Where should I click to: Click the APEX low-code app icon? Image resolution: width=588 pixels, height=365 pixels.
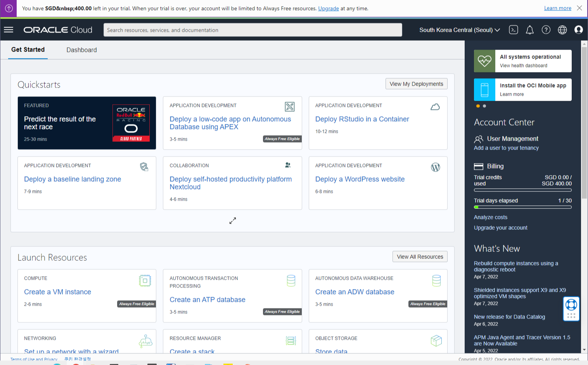(x=290, y=107)
